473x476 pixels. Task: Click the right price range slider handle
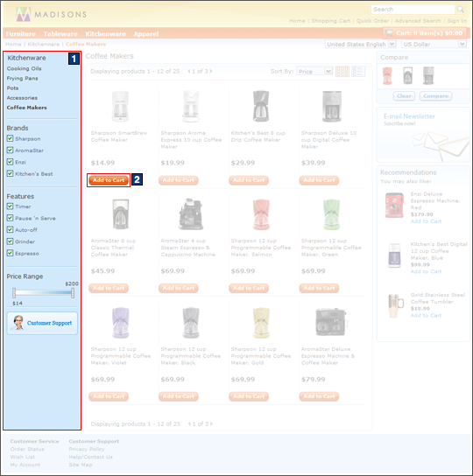coord(73,293)
